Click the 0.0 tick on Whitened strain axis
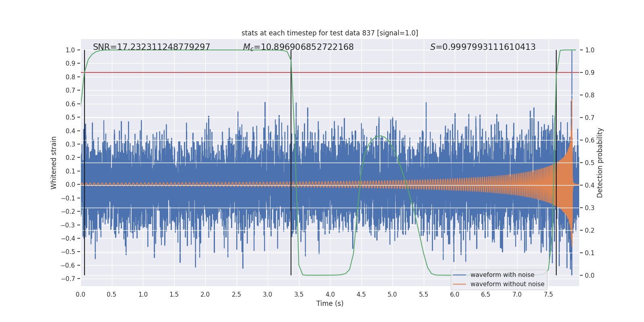644x322 pixels. tap(70, 185)
